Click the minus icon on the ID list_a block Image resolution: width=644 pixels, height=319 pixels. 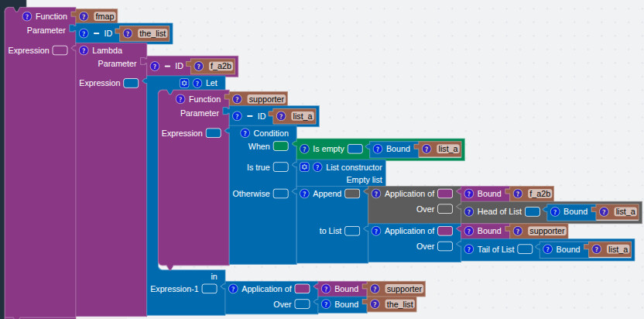click(250, 116)
